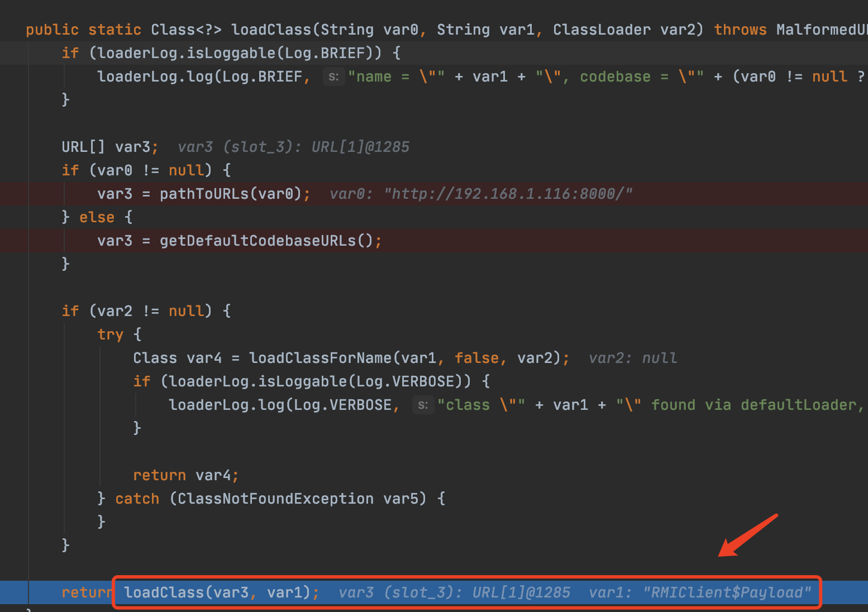Click the getDefaultCodebaseURLs method call
Viewport: 868px width, 612px height.
click(257, 241)
